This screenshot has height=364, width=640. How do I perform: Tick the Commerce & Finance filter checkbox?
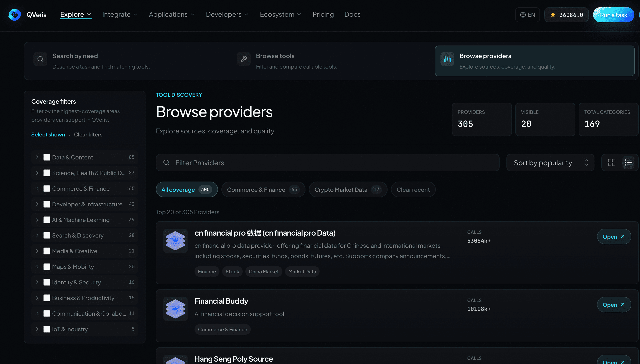point(47,189)
